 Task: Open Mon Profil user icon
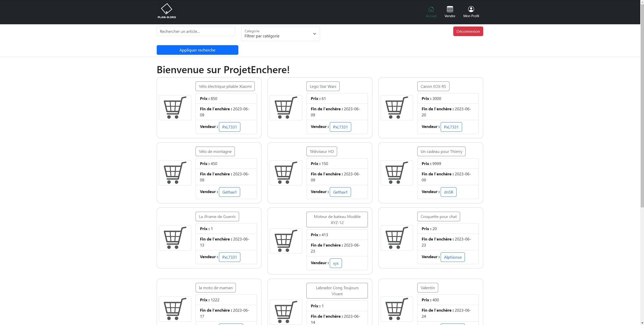[x=471, y=9]
